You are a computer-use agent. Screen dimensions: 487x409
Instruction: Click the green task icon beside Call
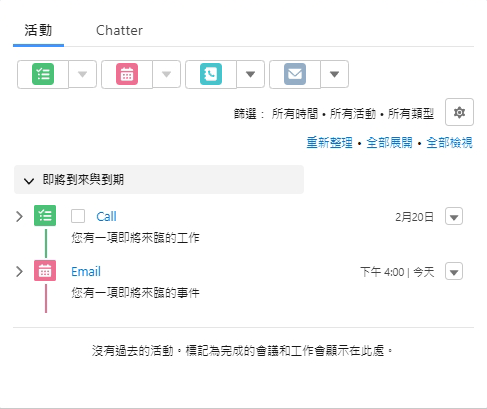coord(45,216)
